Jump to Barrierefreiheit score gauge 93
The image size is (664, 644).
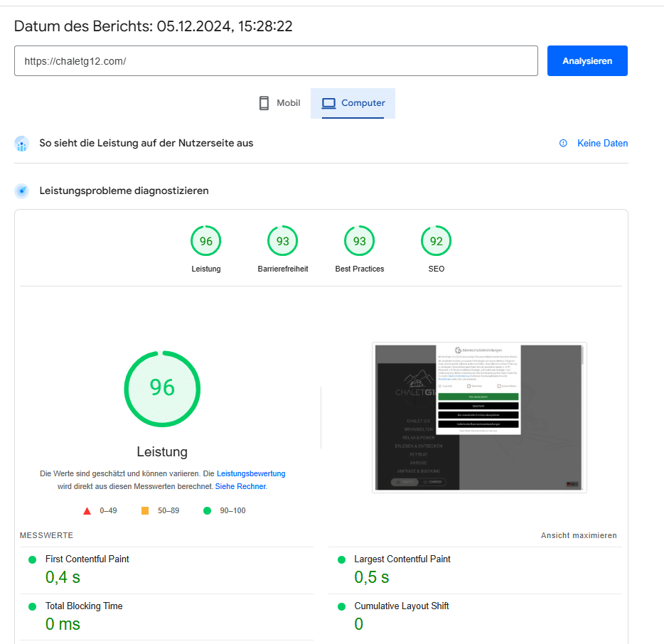point(282,241)
